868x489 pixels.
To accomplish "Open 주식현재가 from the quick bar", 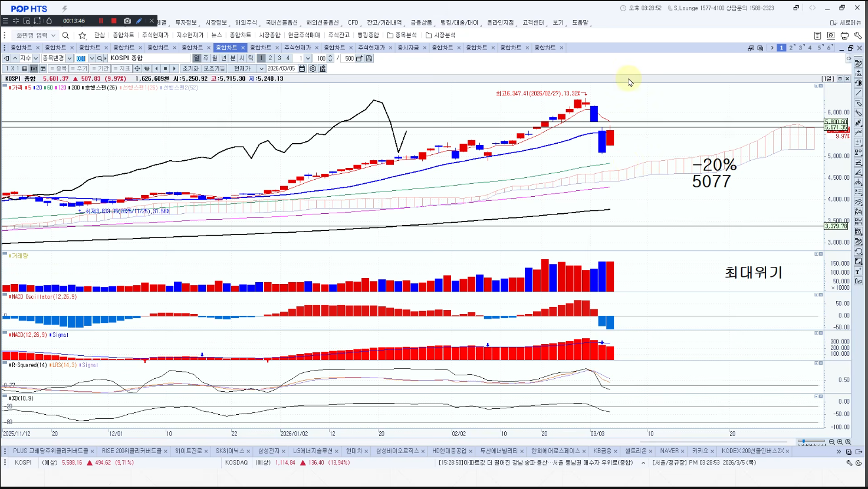I will click(155, 35).
